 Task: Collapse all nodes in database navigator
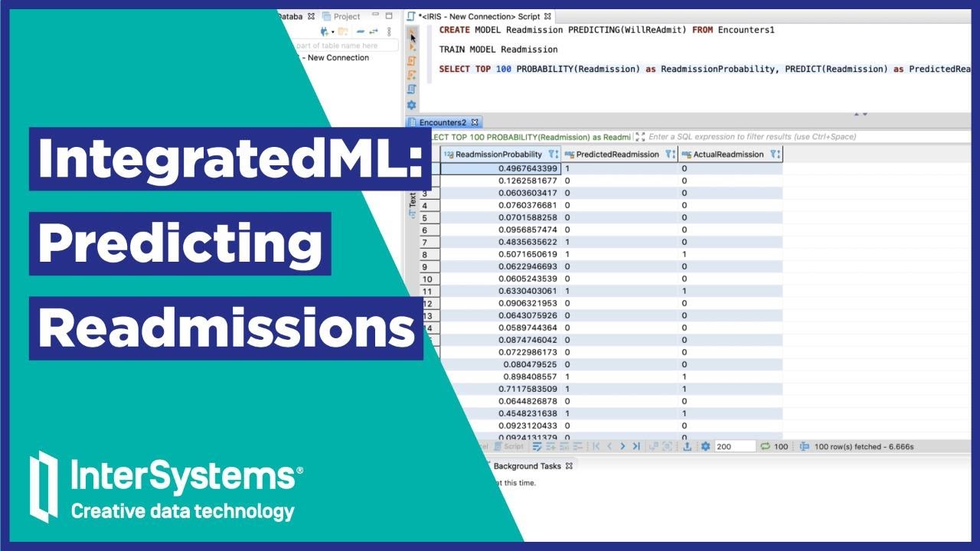click(361, 31)
